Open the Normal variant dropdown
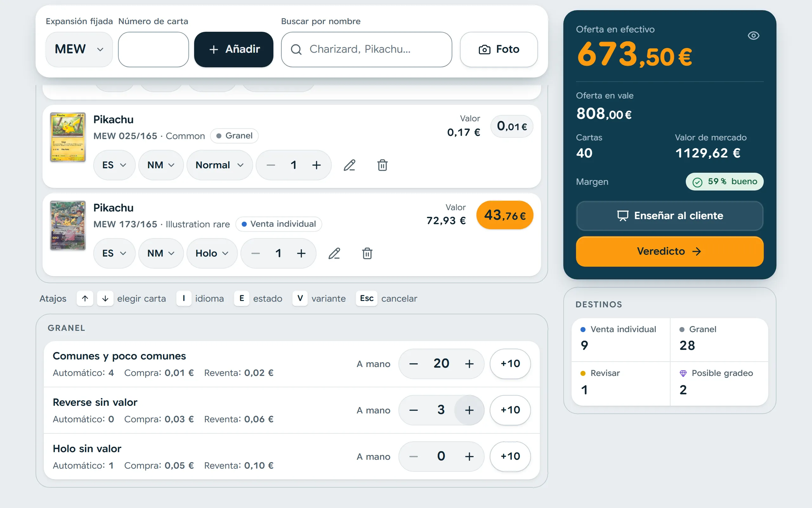Screen dimensions: 812x508 219,165
